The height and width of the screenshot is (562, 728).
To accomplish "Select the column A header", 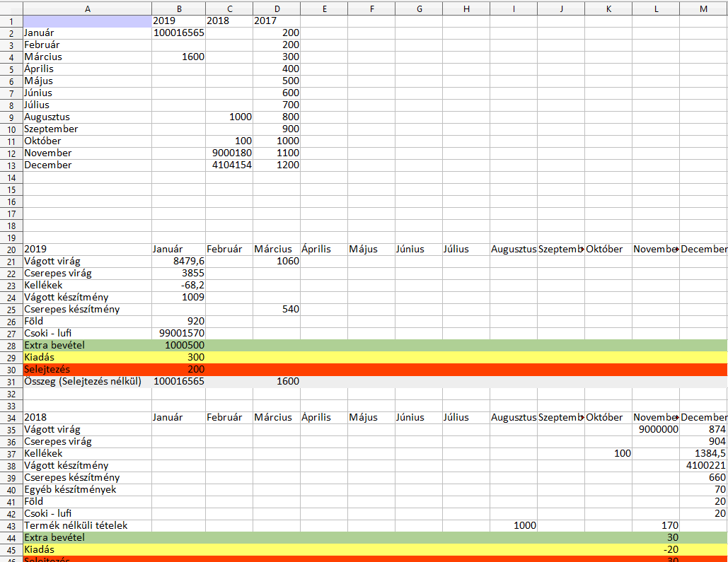I will [x=87, y=8].
